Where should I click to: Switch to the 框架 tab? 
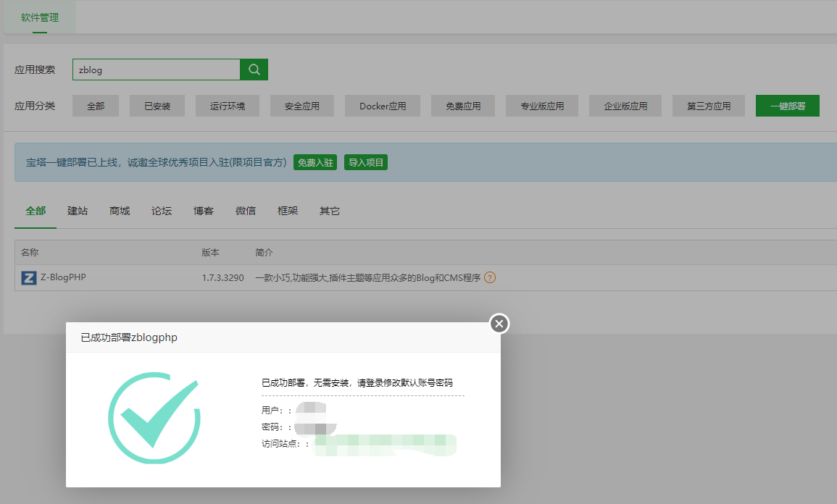[x=288, y=211]
